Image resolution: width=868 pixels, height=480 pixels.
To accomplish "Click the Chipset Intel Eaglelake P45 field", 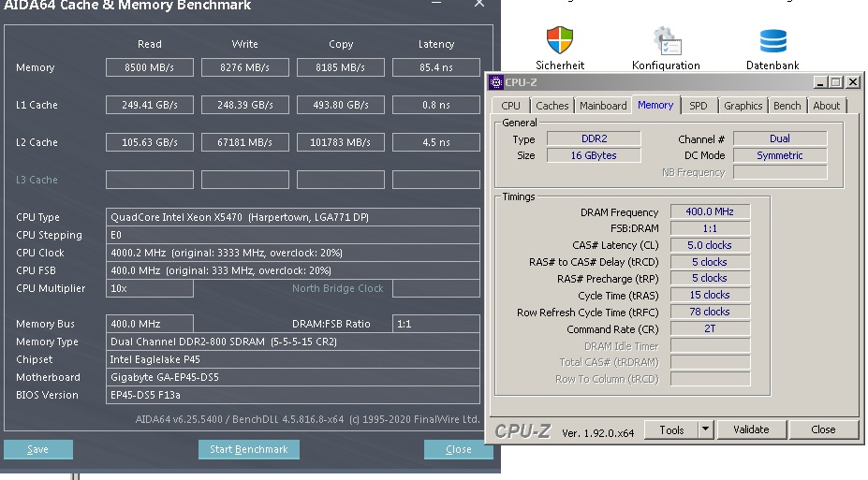I will (293, 359).
